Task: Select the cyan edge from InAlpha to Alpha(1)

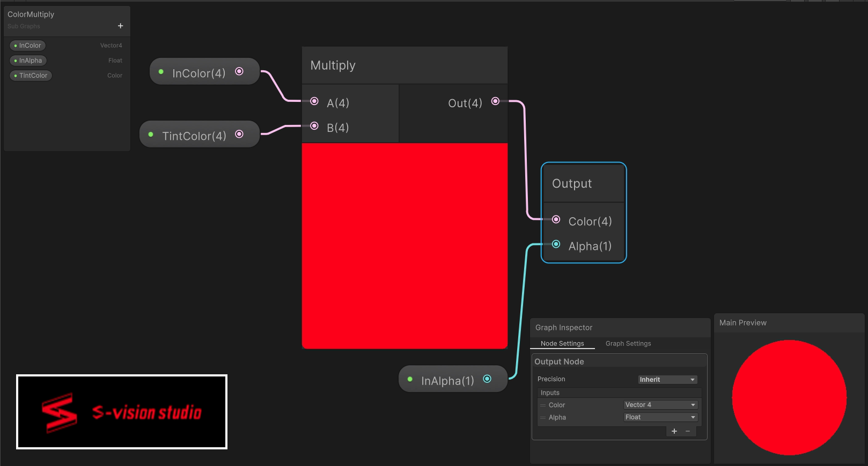Action: [x=521, y=311]
